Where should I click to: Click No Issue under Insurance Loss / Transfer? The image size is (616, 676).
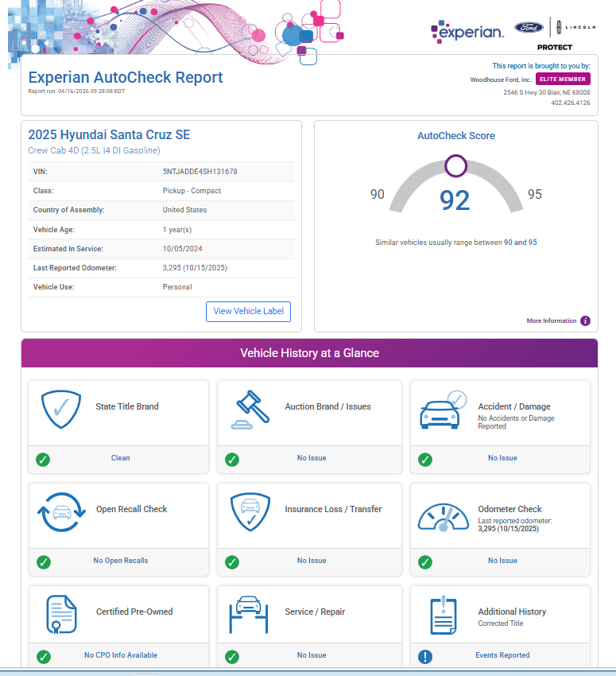click(x=312, y=561)
